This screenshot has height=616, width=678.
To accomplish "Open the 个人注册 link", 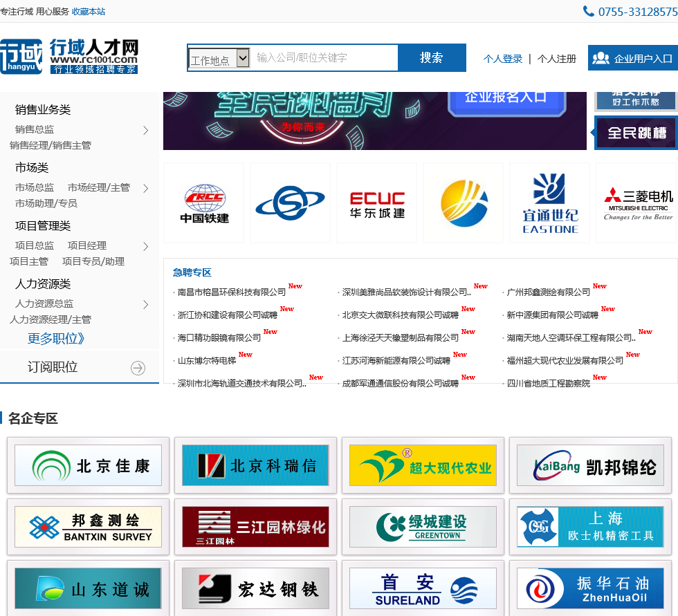I will tap(556, 59).
